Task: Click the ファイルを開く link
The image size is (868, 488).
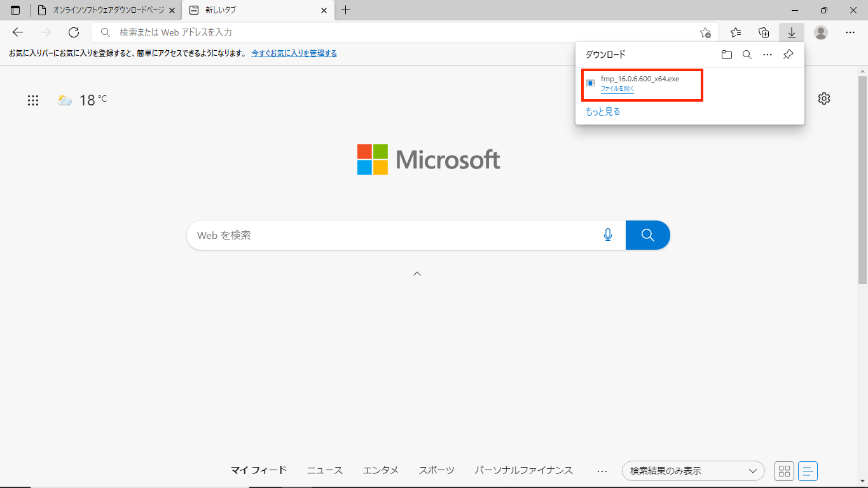Action: point(617,89)
